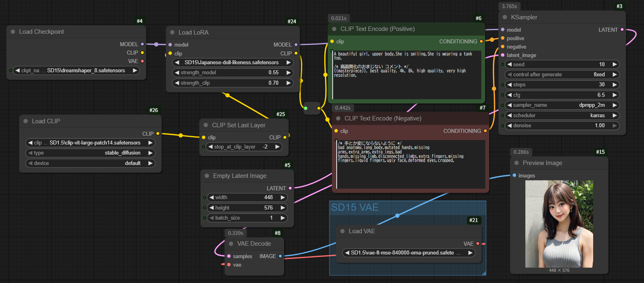The height and width of the screenshot is (283, 644).
Task: Open the ckpt_name dreamshaper_8 checkpoint selector
Action: click(x=76, y=71)
